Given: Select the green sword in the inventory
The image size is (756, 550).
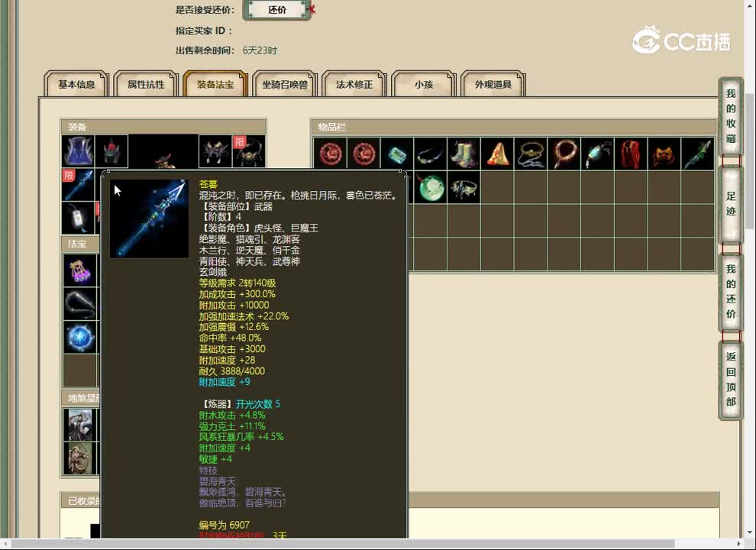Looking at the screenshot, I should pyautogui.click(x=698, y=154).
